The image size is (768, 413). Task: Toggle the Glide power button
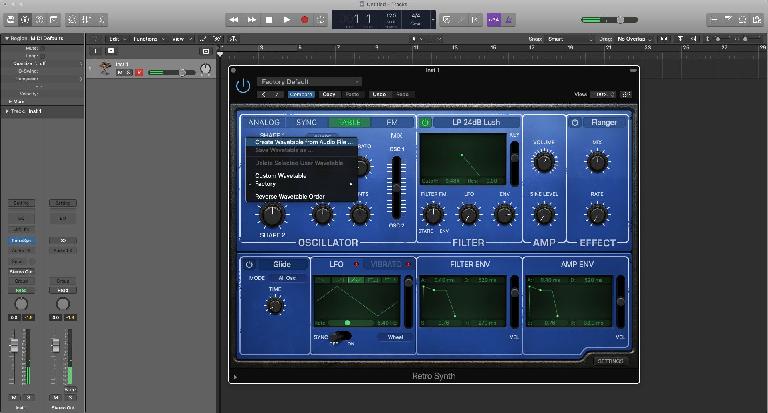249,265
